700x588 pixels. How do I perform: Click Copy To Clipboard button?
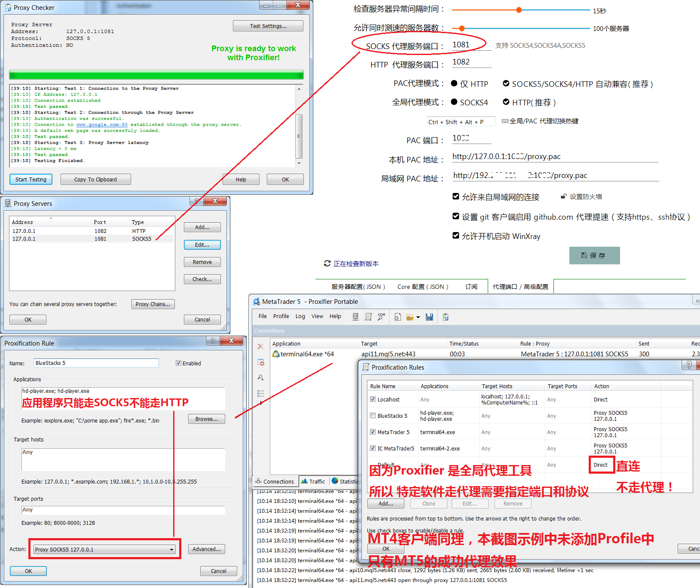point(95,179)
